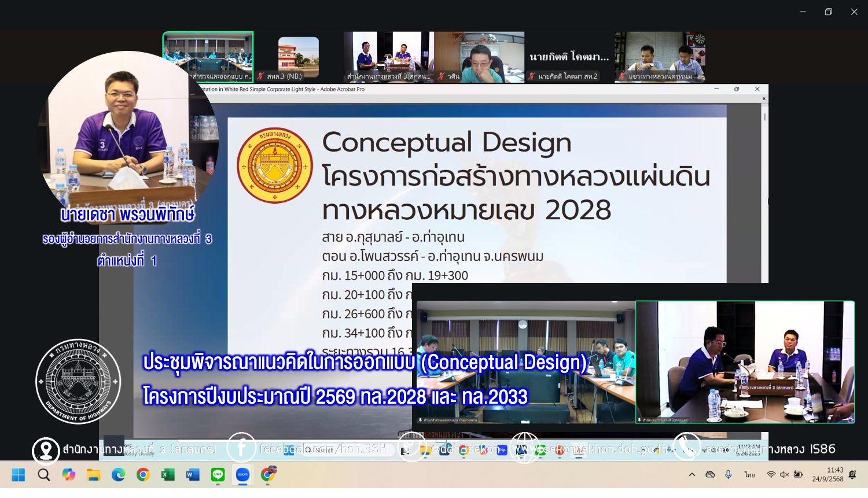The image size is (868, 498).
Task: Click the microphone icon in system tray
Action: coord(728,475)
